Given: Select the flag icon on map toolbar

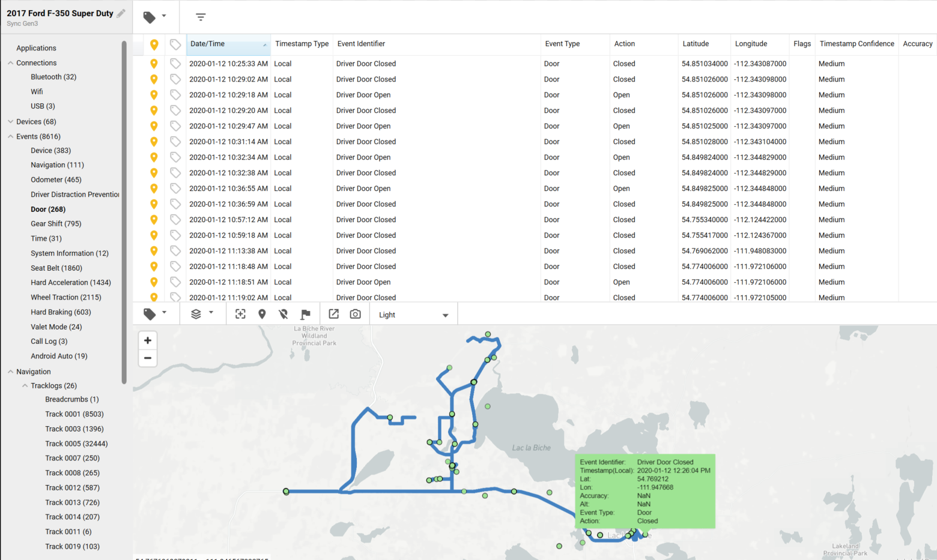Looking at the screenshot, I should [305, 313].
